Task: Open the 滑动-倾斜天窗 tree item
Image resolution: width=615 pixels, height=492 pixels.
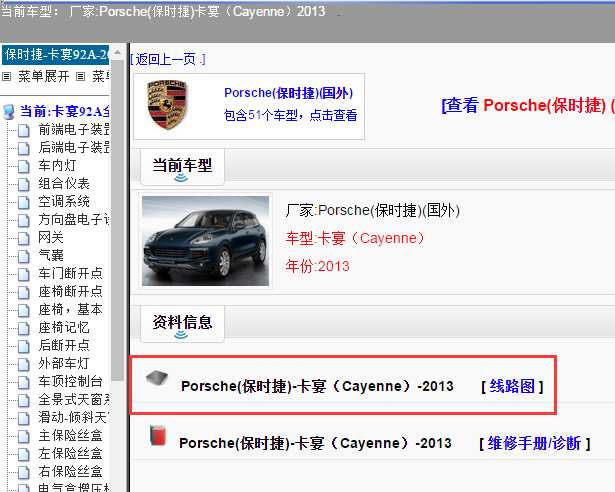Action: click(74, 418)
